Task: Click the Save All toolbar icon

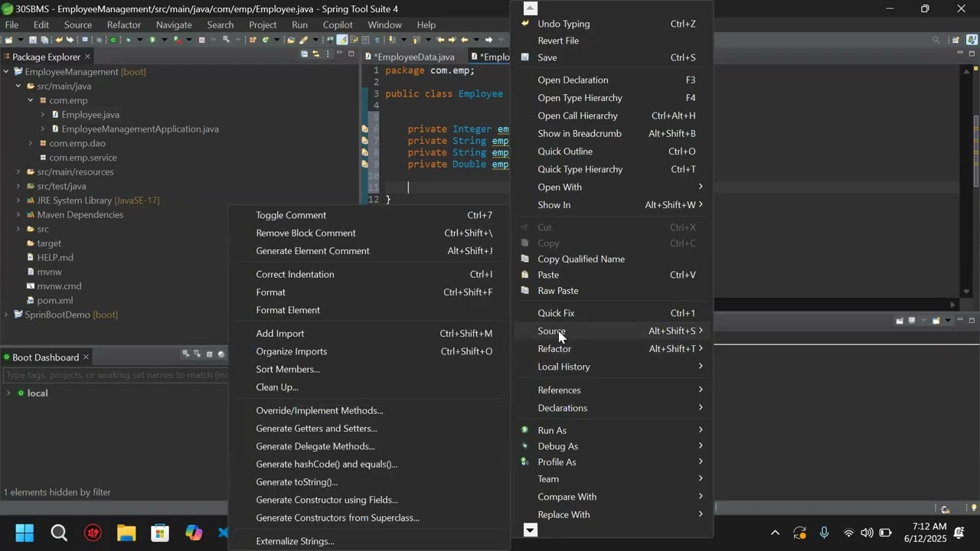Action: pos(44,40)
